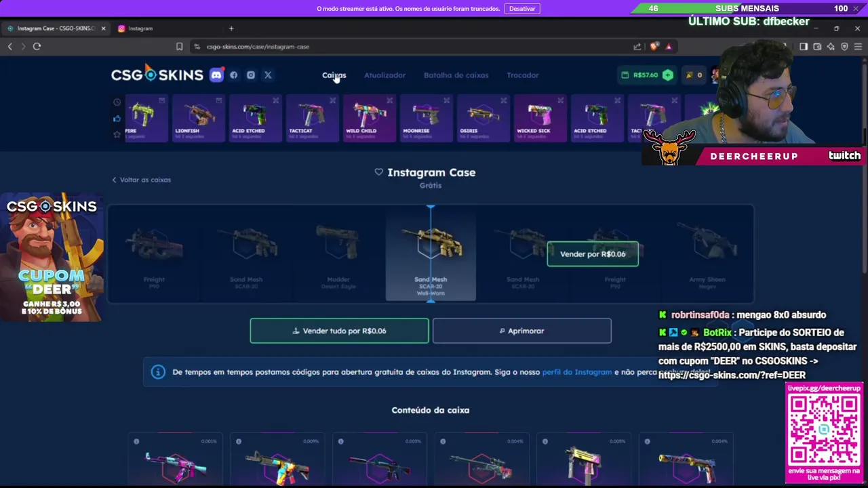The height and width of the screenshot is (488, 868).
Task: Open the Discord icon beside the CSGO-SKINS logo
Action: pos(216,75)
